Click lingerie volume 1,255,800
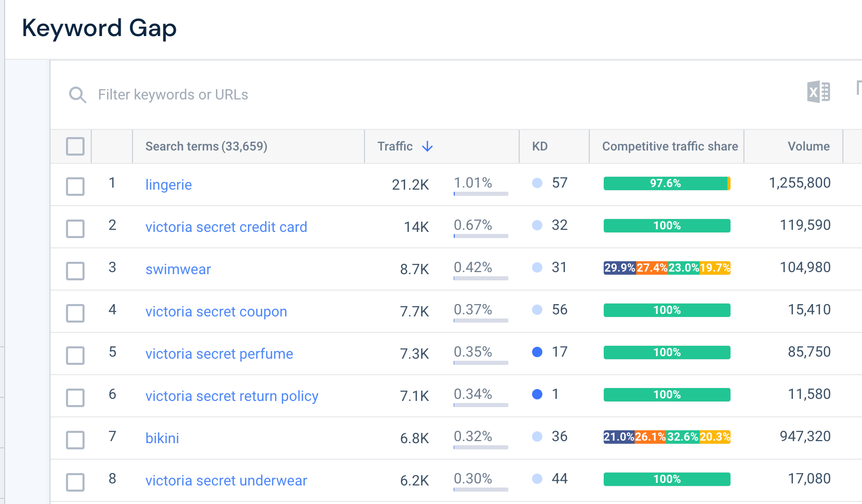This screenshot has width=862, height=504. pyautogui.click(x=800, y=183)
